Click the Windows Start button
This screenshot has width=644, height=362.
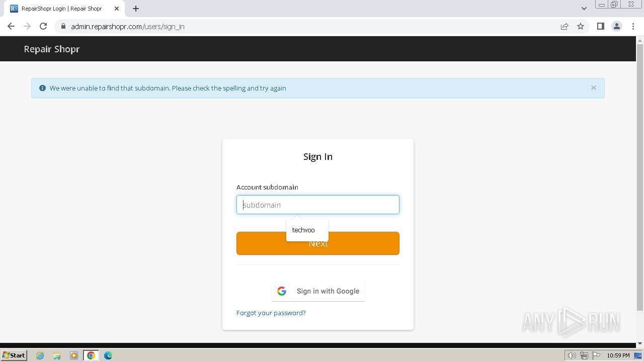pos(14,355)
